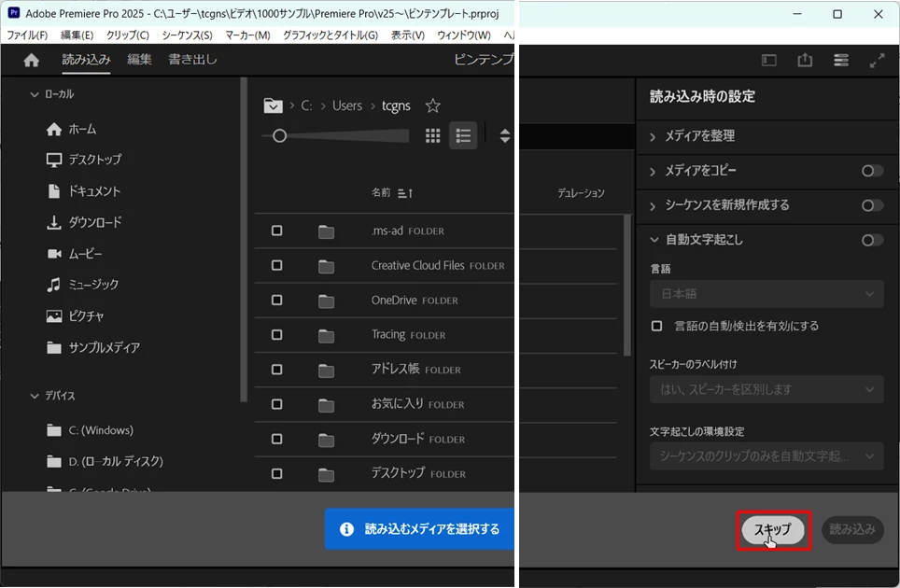The height and width of the screenshot is (588, 900).
Task: Toggle full-screen video output icon
Action: click(877, 61)
